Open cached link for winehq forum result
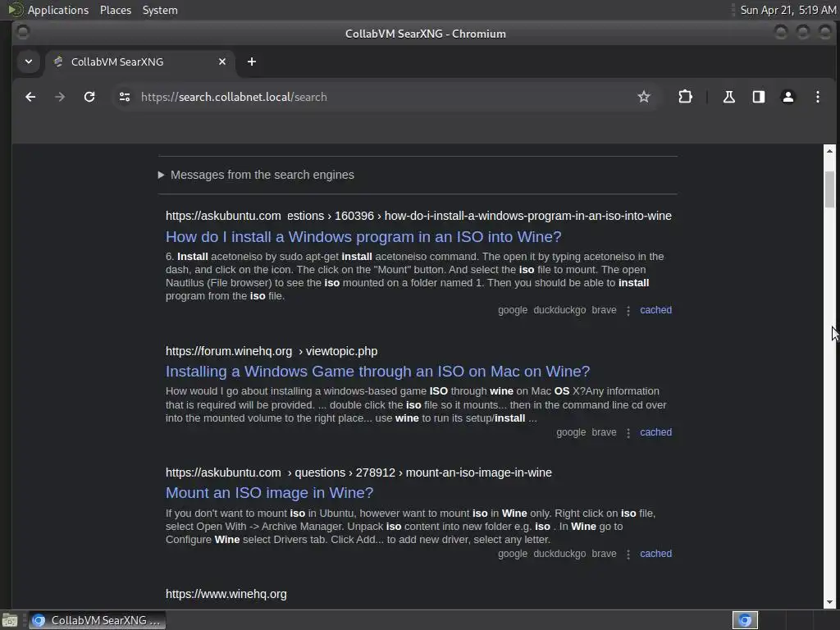Screen dimensions: 840x630 pos(655,432)
